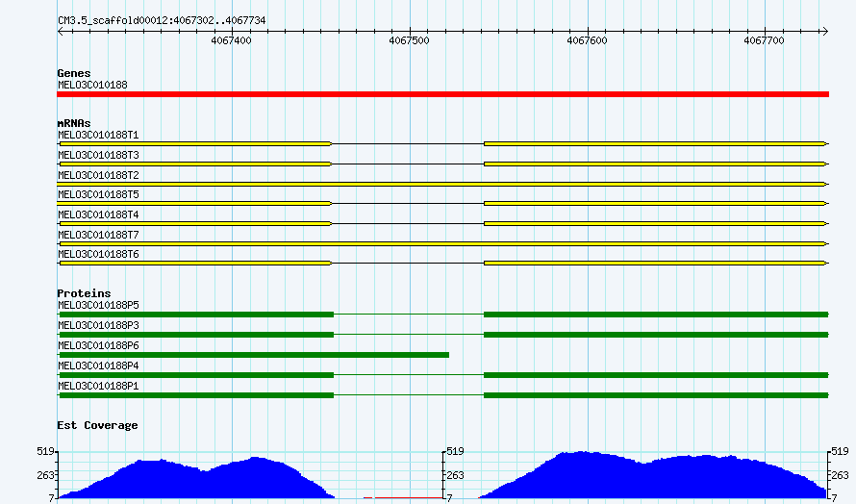Select the MELO3C010188P6 green protein bar
This screenshot has width=856, height=504.
coord(253,355)
